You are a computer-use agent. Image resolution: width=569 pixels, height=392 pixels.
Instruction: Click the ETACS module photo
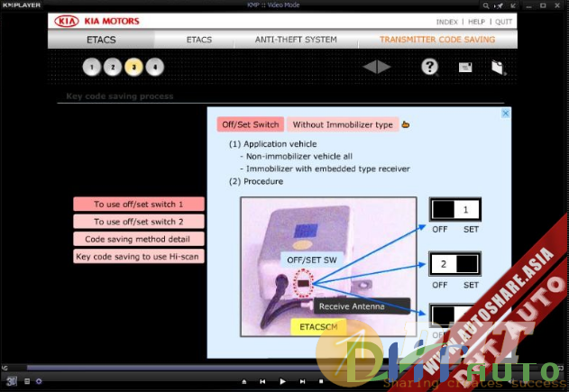pos(328,267)
